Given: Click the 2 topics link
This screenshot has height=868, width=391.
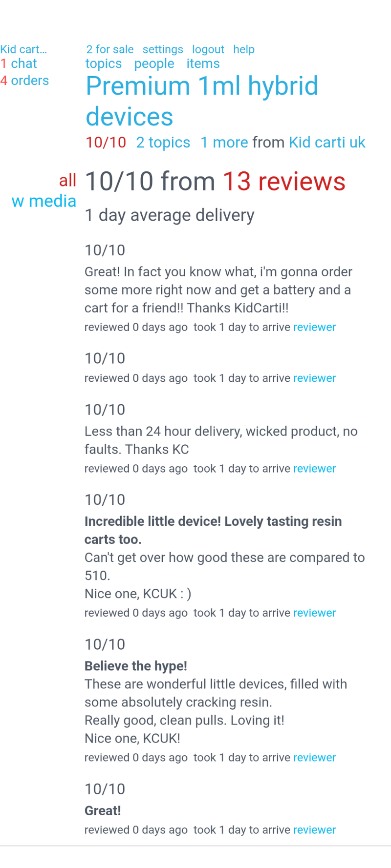Looking at the screenshot, I should pyautogui.click(x=163, y=142).
